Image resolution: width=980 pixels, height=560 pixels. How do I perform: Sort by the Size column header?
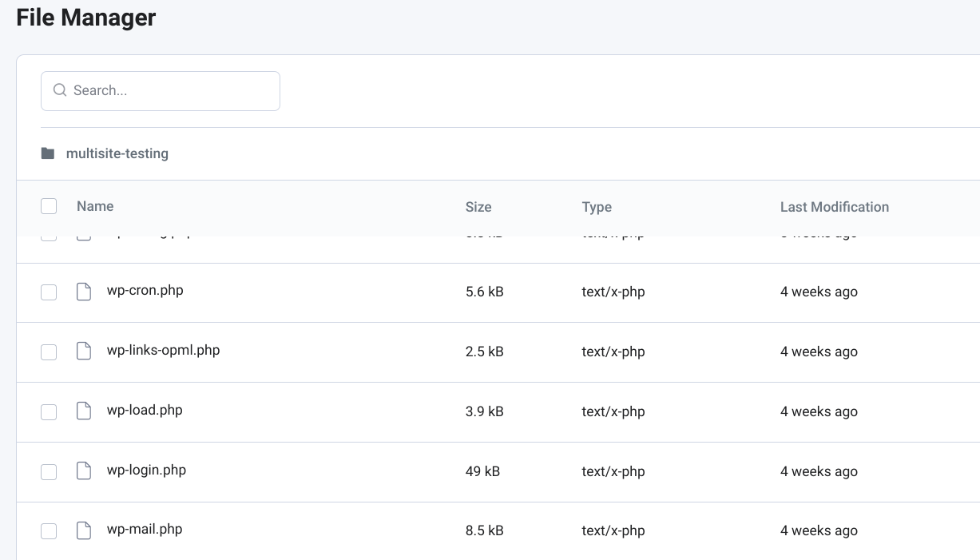coord(478,207)
